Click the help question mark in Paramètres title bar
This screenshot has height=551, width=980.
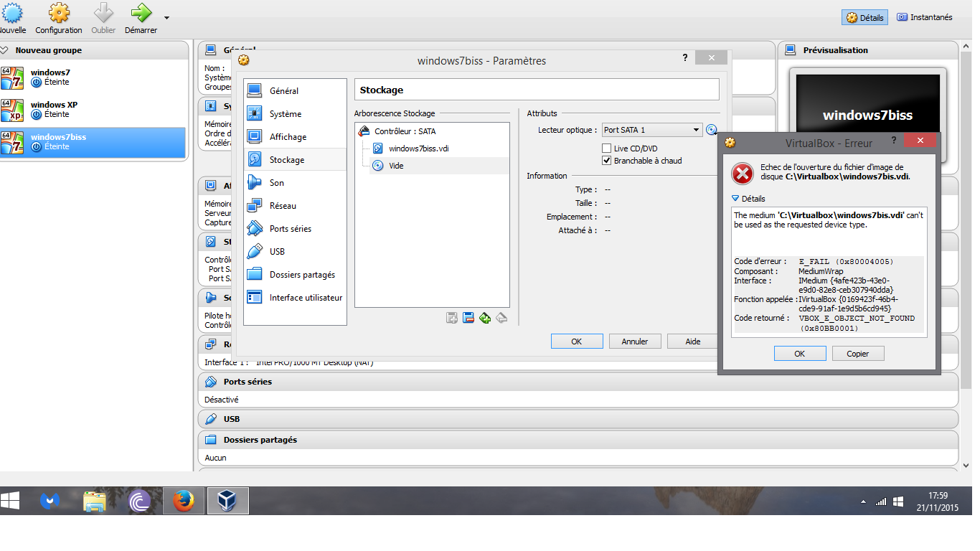click(x=685, y=58)
